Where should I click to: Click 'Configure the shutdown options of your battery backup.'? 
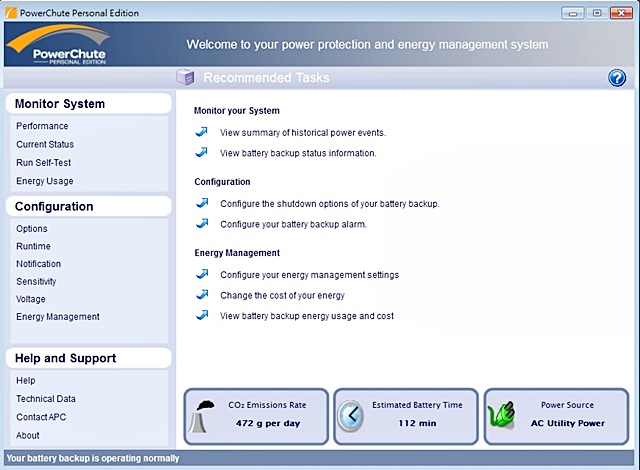(x=330, y=204)
